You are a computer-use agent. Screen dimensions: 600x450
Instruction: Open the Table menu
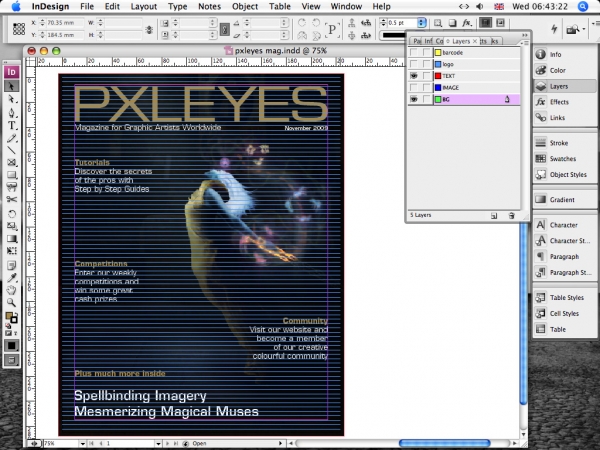click(280, 7)
